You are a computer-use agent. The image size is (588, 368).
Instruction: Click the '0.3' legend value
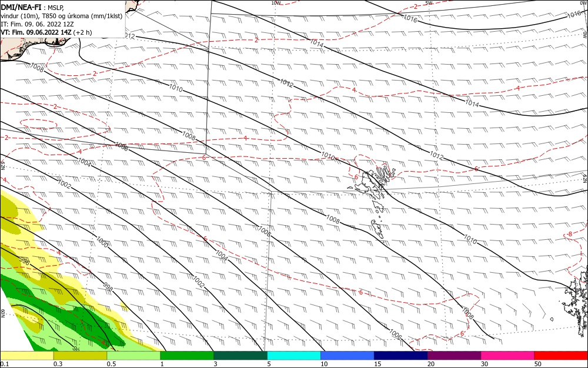pyautogui.click(x=58, y=364)
